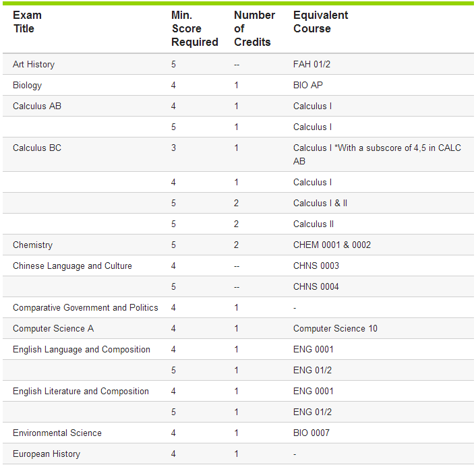Click minimum score 5 in CHNS 0004 row
Image resolution: width=476 pixels, height=465 pixels.
[x=173, y=287]
